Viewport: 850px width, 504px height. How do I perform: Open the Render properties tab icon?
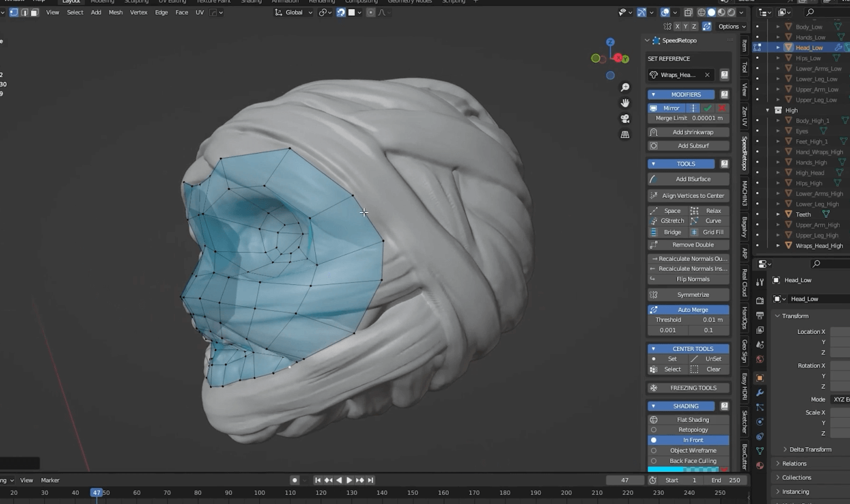pyautogui.click(x=760, y=301)
